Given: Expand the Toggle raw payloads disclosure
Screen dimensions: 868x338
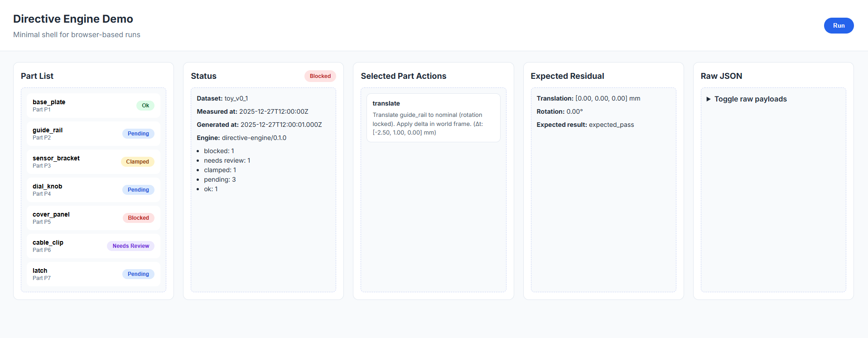Looking at the screenshot, I should point(750,99).
